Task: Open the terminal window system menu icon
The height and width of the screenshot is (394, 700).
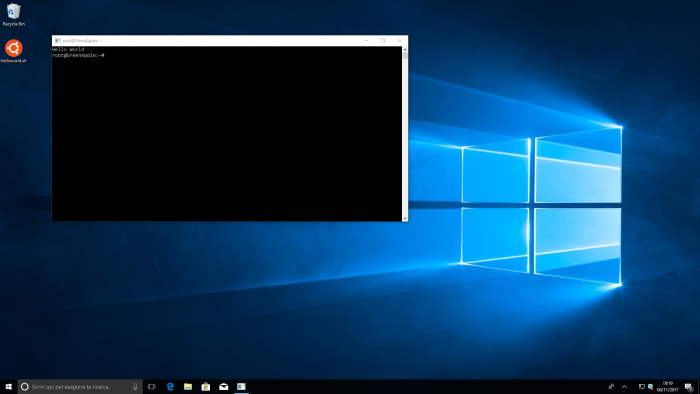Action: tap(58, 41)
